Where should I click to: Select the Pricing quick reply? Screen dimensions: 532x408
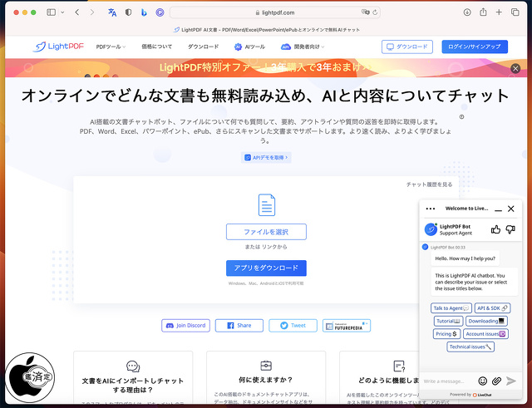(446, 334)
